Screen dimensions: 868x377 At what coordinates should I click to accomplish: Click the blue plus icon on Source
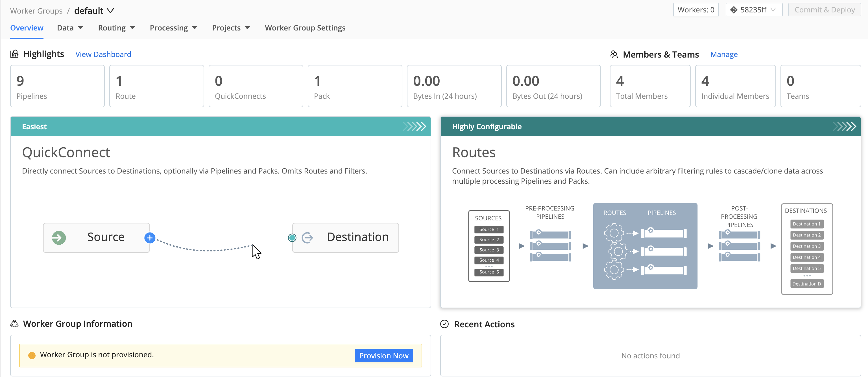[150, 238]
